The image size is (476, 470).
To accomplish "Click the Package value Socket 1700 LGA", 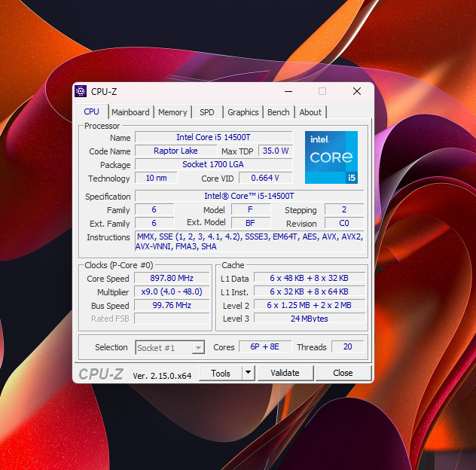I will (x=214, y=164).
